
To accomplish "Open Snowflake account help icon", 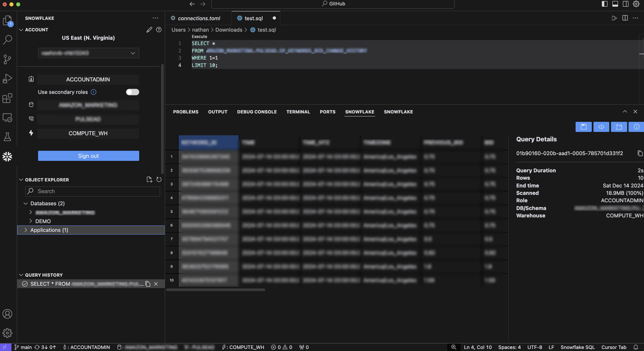I will coord(159,30).
